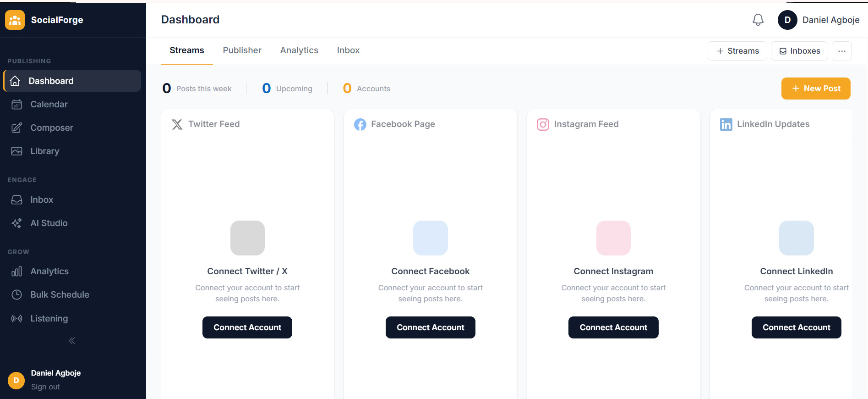Open Listening via the broadcast icon

coord(16,318)
